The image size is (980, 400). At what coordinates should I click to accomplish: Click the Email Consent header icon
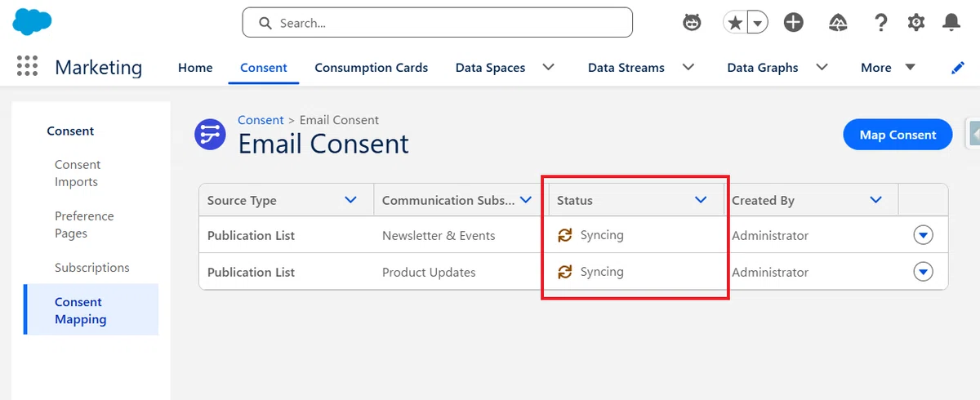coord(210,134)
